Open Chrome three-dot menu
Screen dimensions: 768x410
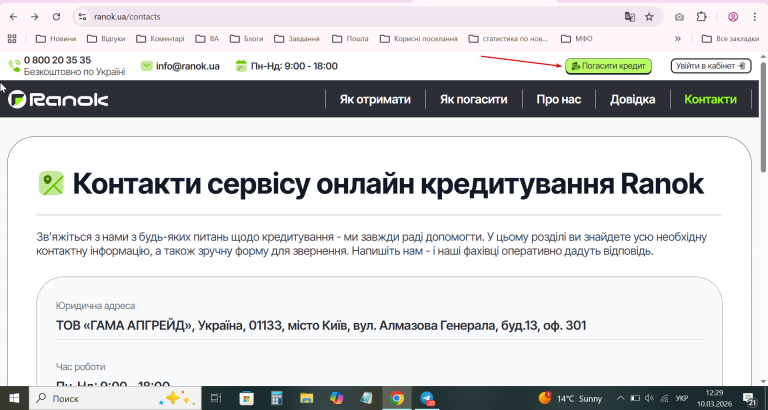click(754, 17)
